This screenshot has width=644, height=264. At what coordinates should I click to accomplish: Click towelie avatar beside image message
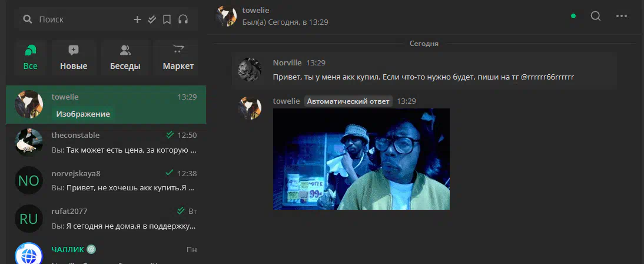point(250,108)
